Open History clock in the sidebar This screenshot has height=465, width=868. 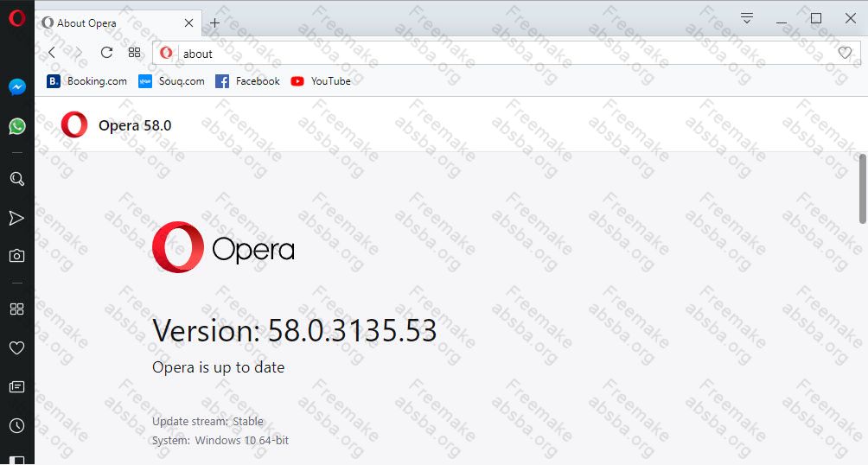(16, 426)
